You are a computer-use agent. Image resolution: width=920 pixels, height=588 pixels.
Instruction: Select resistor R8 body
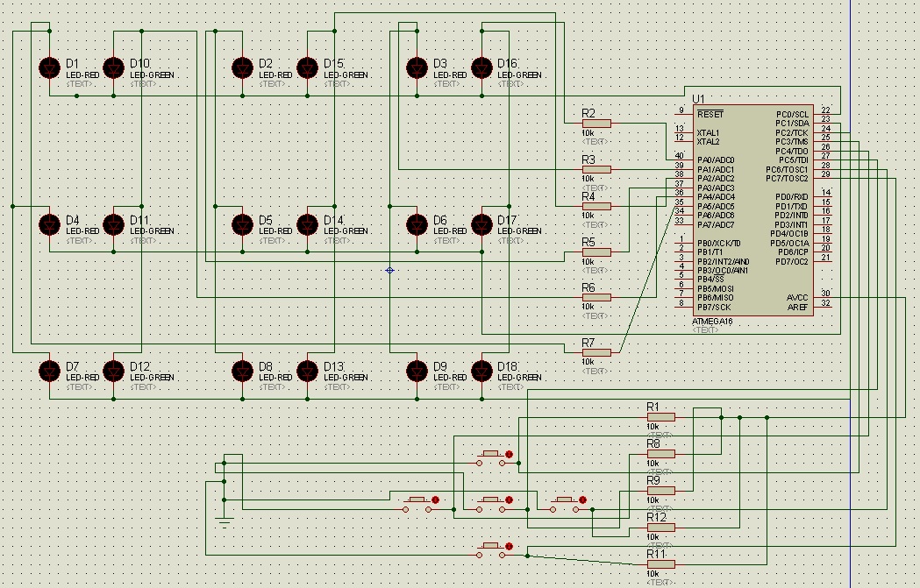pos(660,454)
